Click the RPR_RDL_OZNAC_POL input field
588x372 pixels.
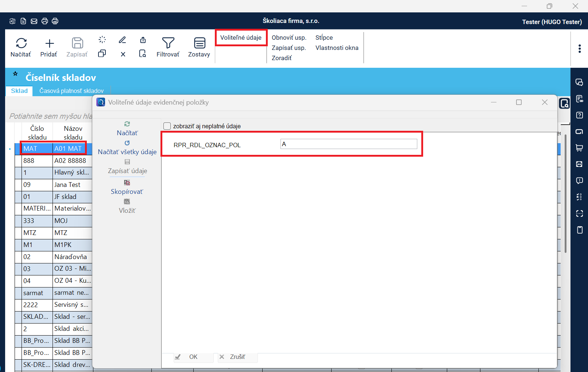click(348, 144)
